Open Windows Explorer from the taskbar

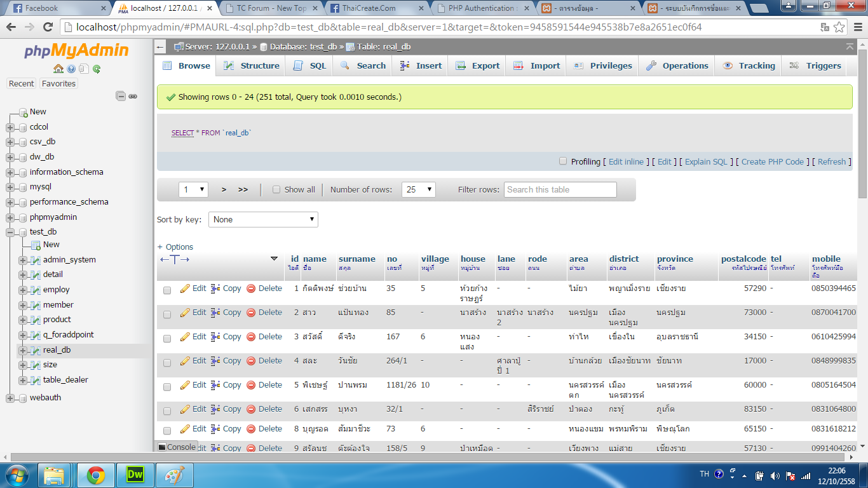point(55,475)
